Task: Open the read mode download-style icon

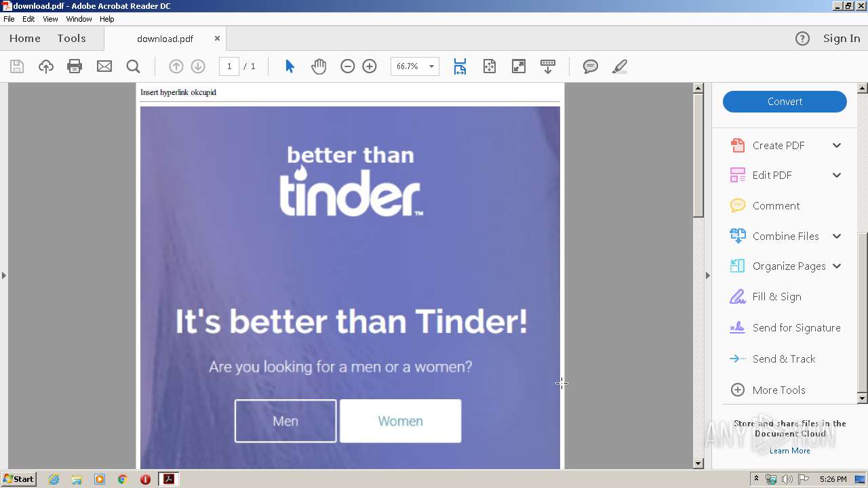Action: click(x=548, y=66)
